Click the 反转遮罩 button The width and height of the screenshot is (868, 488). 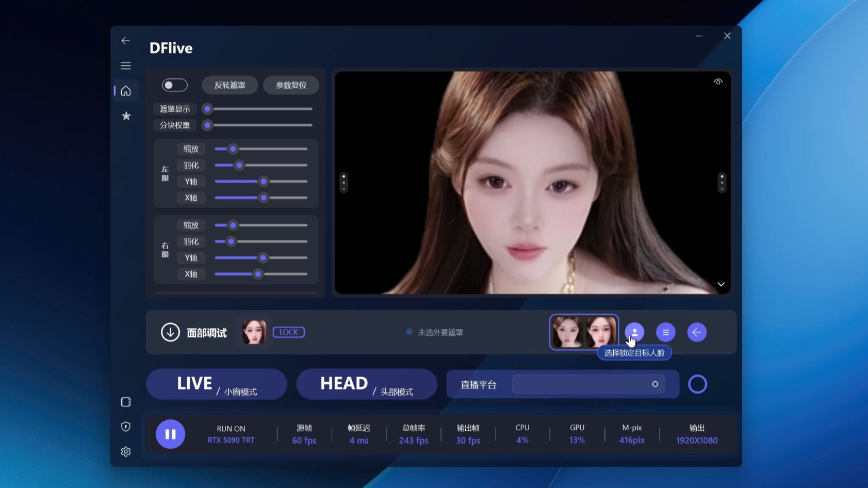tap(230, 85)
